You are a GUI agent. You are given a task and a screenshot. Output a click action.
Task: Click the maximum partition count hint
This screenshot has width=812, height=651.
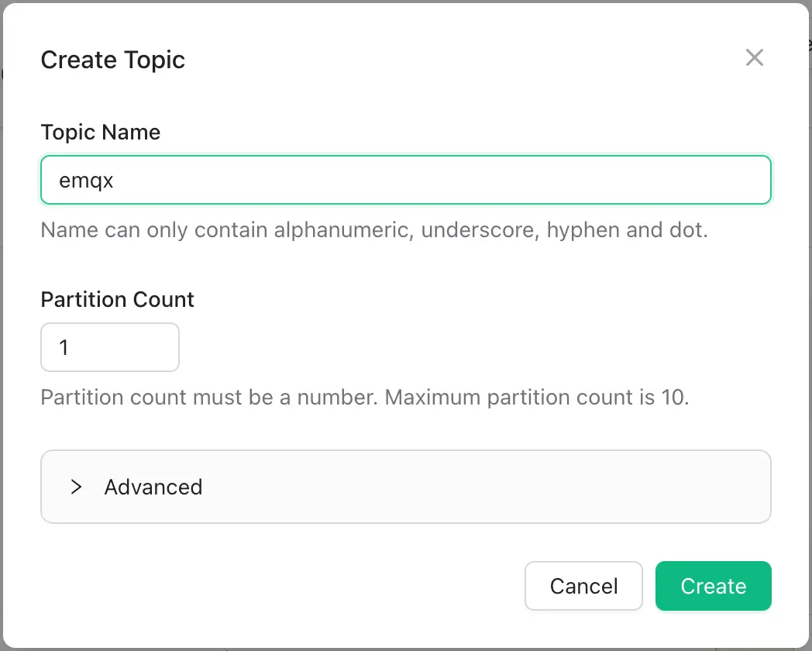click(x=364, y=398)
